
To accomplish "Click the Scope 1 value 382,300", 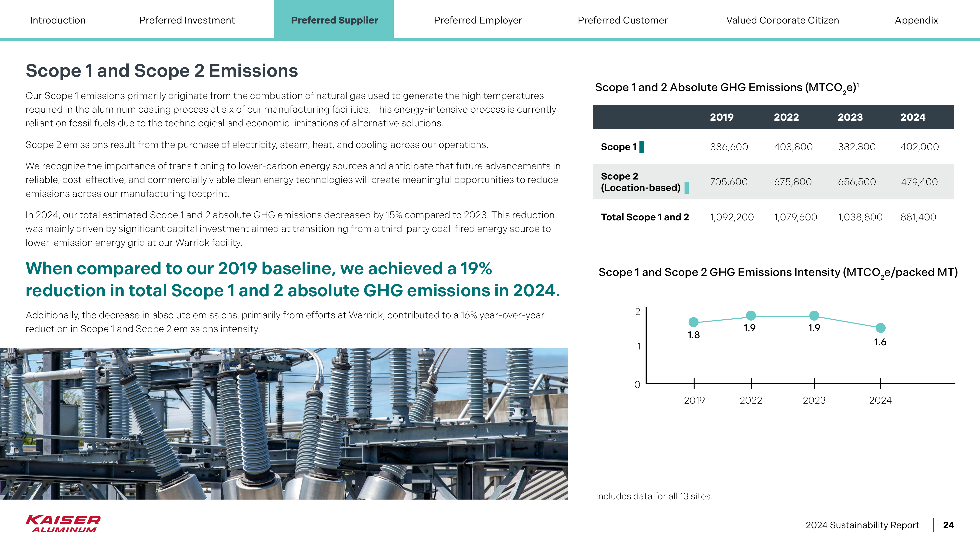I will pos(857,147).
